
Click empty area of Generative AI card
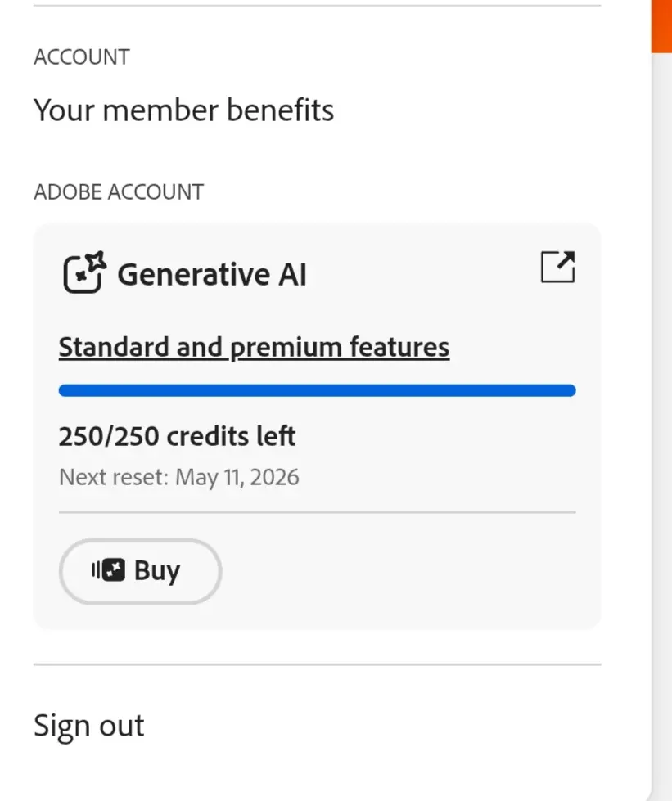(408, 570)
